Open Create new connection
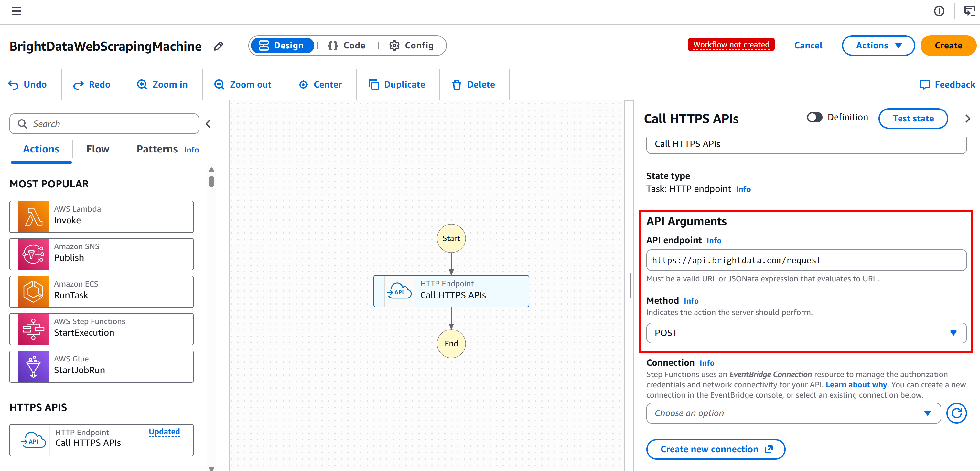Image resolution: width=980 pixels, height=471 pixels. pyautogui.click(x=716, y=449)
